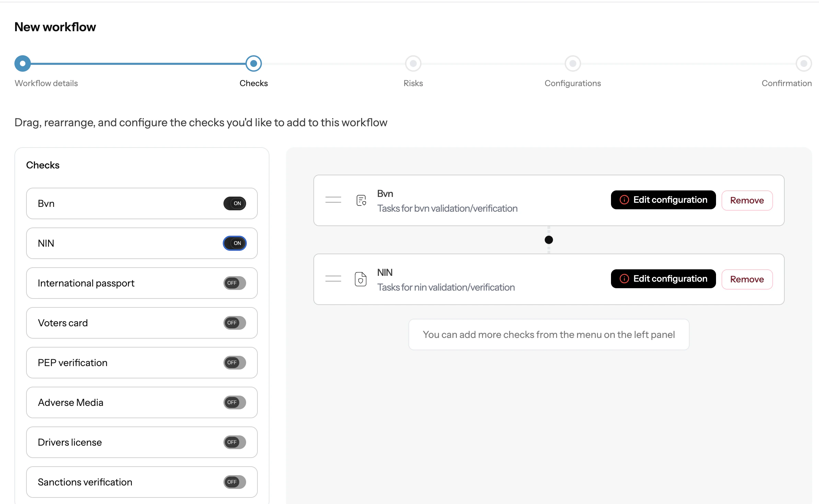Disable the Bvn toggle in the left panel
The width and height of the screenshot is (819, 504).
click(x=235, y=203)
